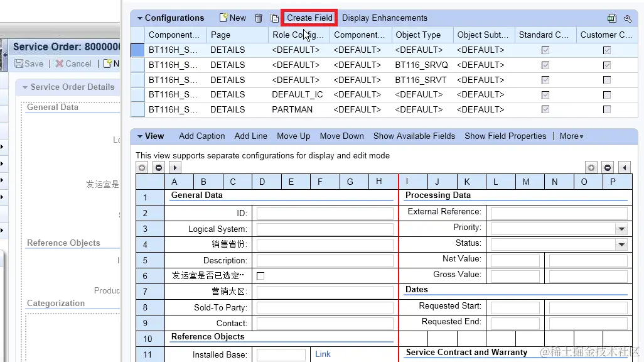Image resolution: width=644 pixels, height=362 pixels.
Task: Sort by Object Type column header
Action: click(x=422, y=35)
